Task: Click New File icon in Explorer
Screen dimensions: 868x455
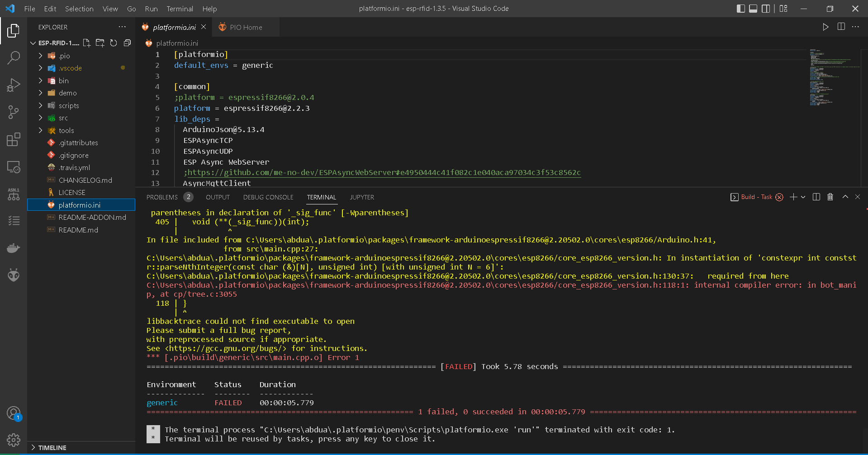Action: click(x=87, y=43)
